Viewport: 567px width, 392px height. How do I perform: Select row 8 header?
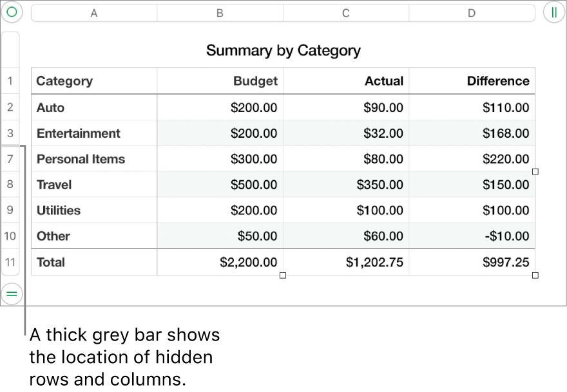click(10, 184)
